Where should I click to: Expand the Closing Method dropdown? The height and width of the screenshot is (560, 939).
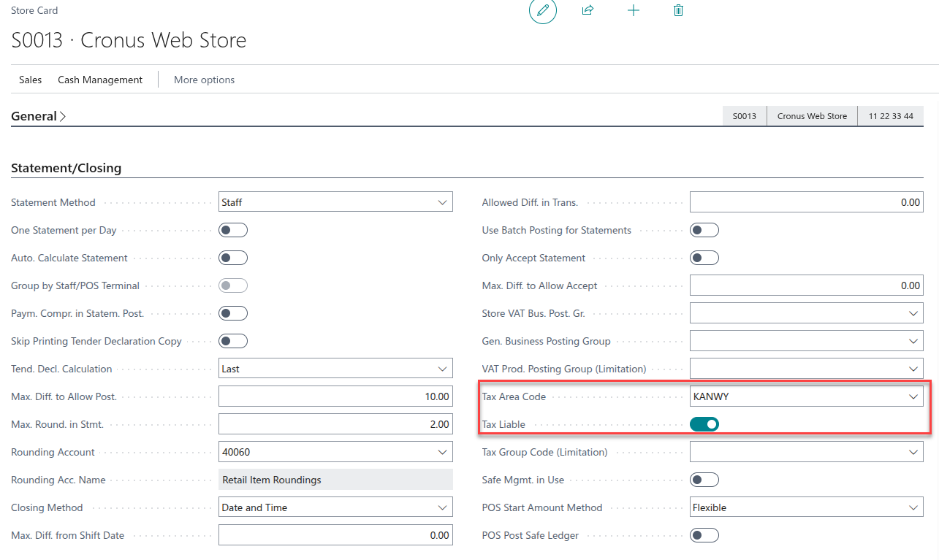click(442, 507)
